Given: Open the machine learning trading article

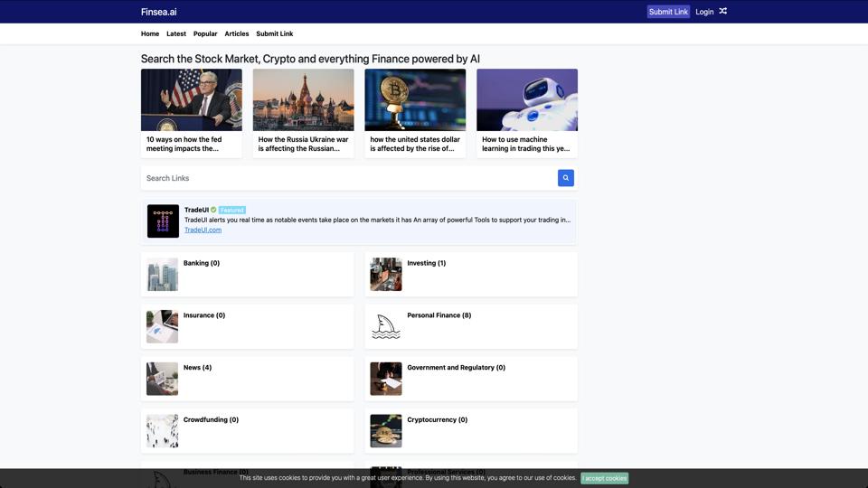Looking at the screenshot, I should 527,144.
